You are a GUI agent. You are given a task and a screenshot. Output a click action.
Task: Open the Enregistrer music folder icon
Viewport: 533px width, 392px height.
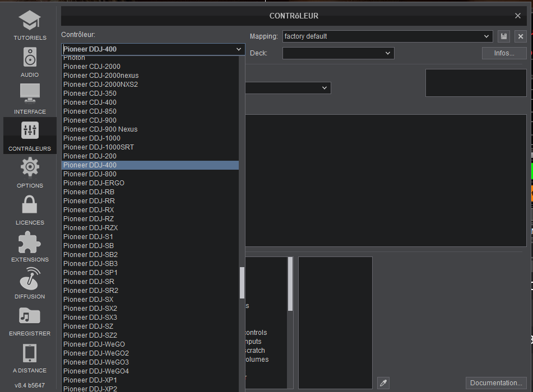tap(30, 320)
